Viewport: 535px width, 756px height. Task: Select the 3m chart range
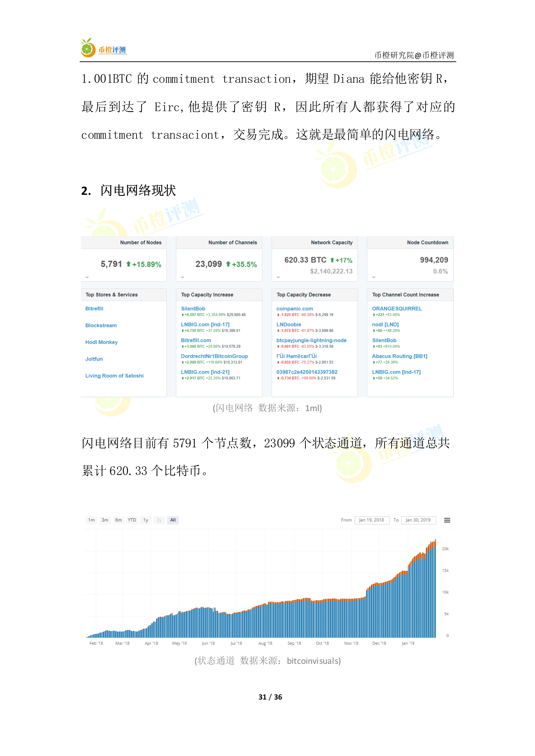(x=105, y=520)
